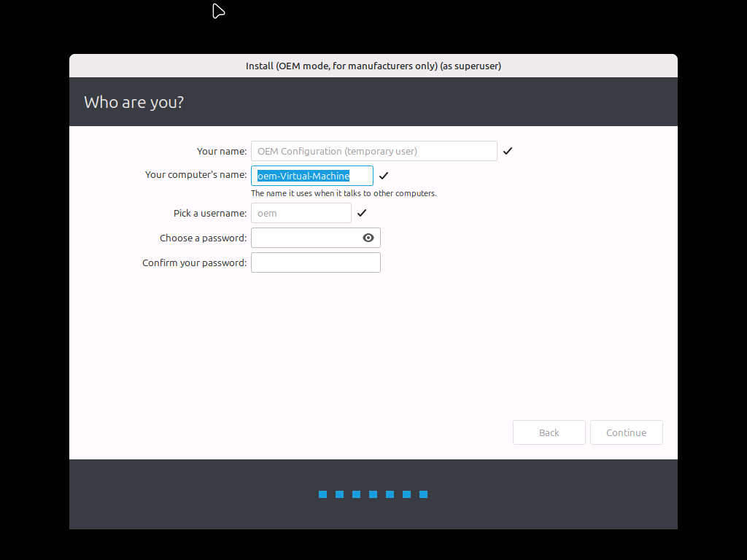This screenshot has height=560, width=747.
Task: Click the hint text under computer's name
Action: (x=344, y=194)
